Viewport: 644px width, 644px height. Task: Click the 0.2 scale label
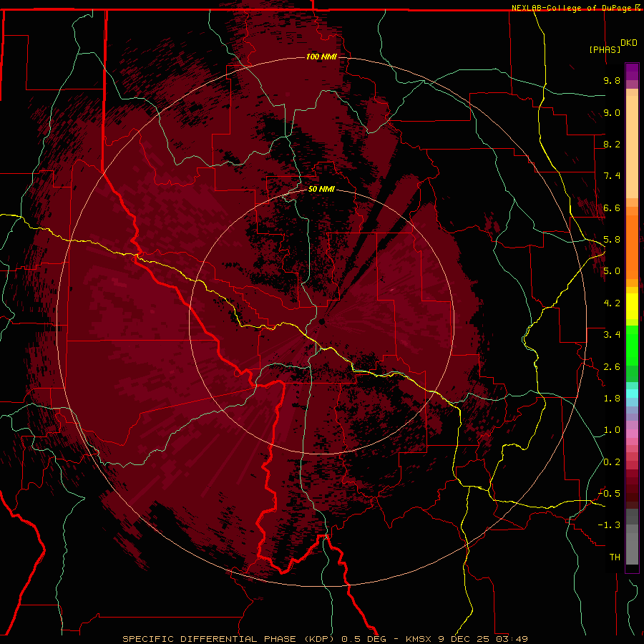[x=612, y=462]
